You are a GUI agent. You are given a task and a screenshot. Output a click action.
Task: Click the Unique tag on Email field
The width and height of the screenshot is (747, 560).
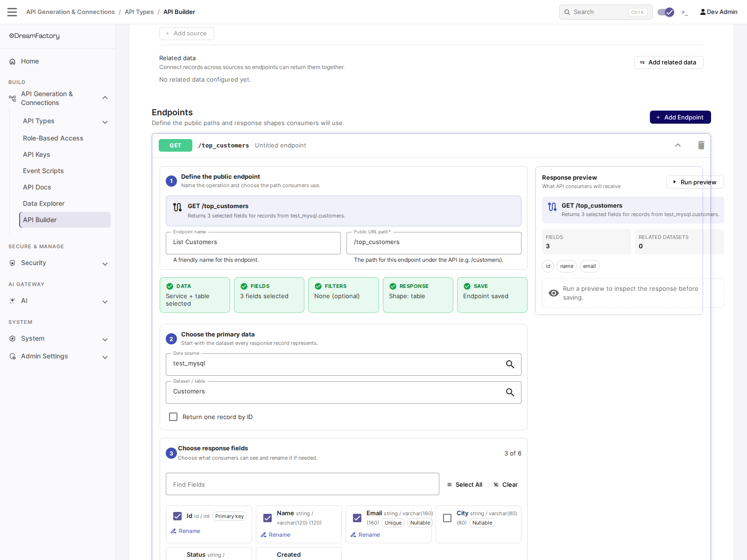tap(393, 523)
